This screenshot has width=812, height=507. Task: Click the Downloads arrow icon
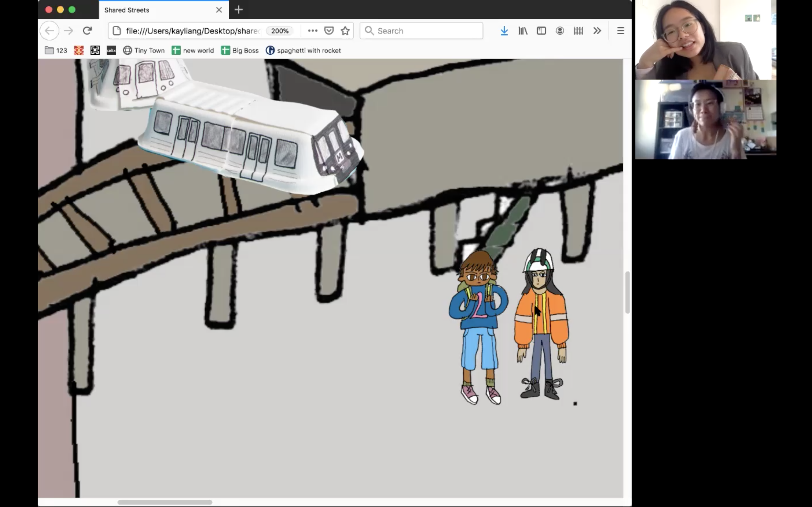pos(504,31)
